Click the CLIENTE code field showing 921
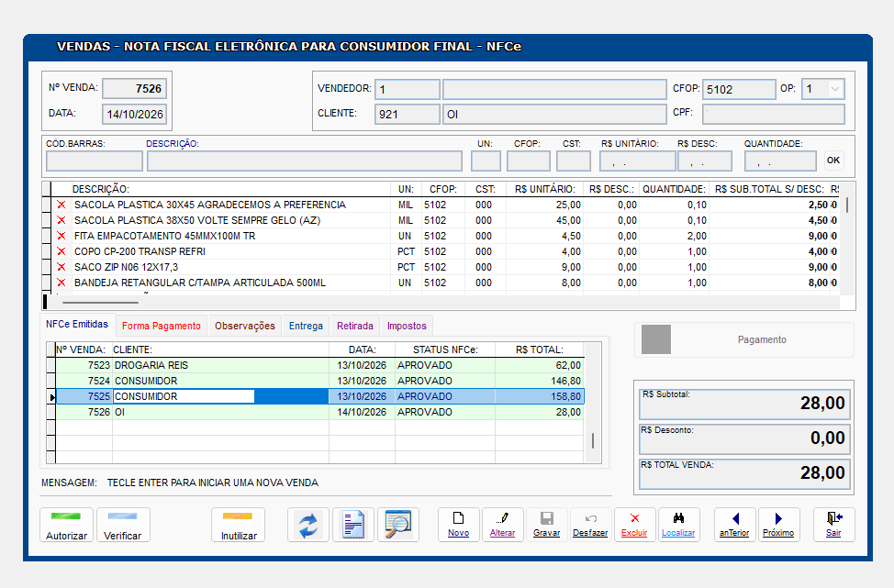 [x=408, y=114]
